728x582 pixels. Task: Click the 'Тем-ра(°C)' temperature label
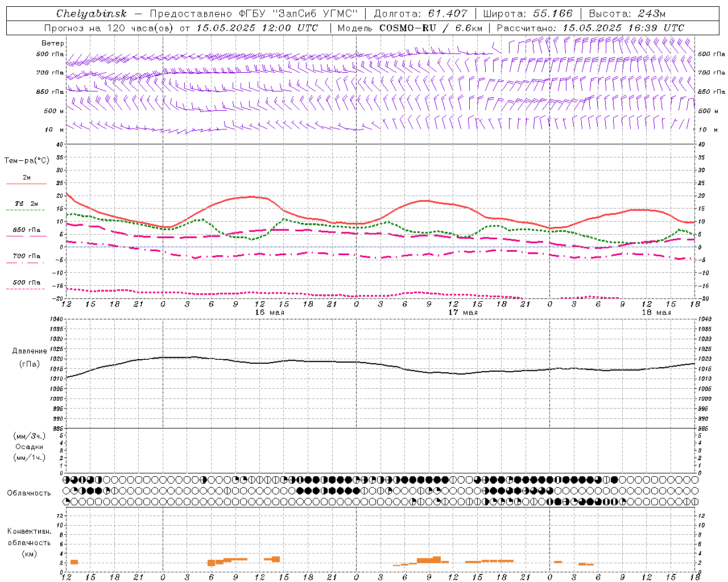pos(27,161)
